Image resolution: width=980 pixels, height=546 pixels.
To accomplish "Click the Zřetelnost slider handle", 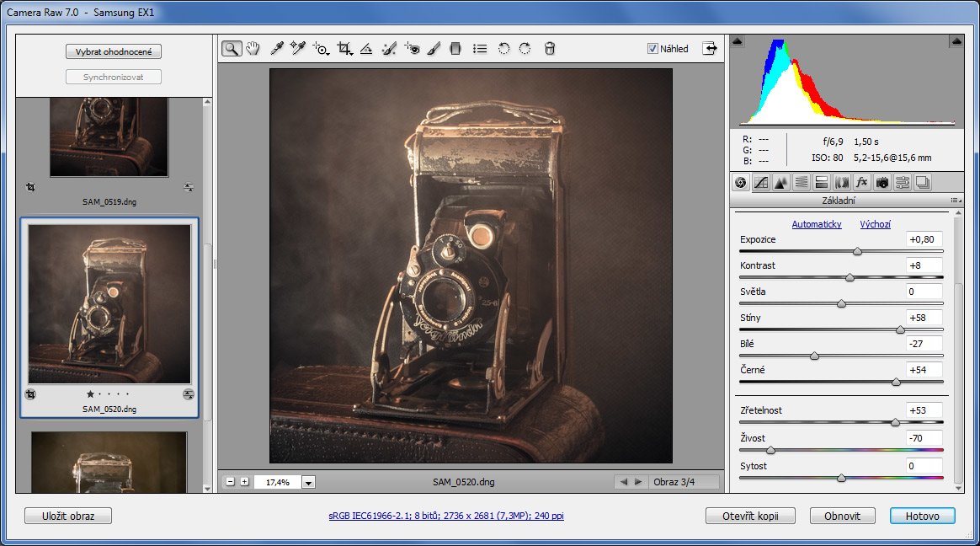I will 895,423.
